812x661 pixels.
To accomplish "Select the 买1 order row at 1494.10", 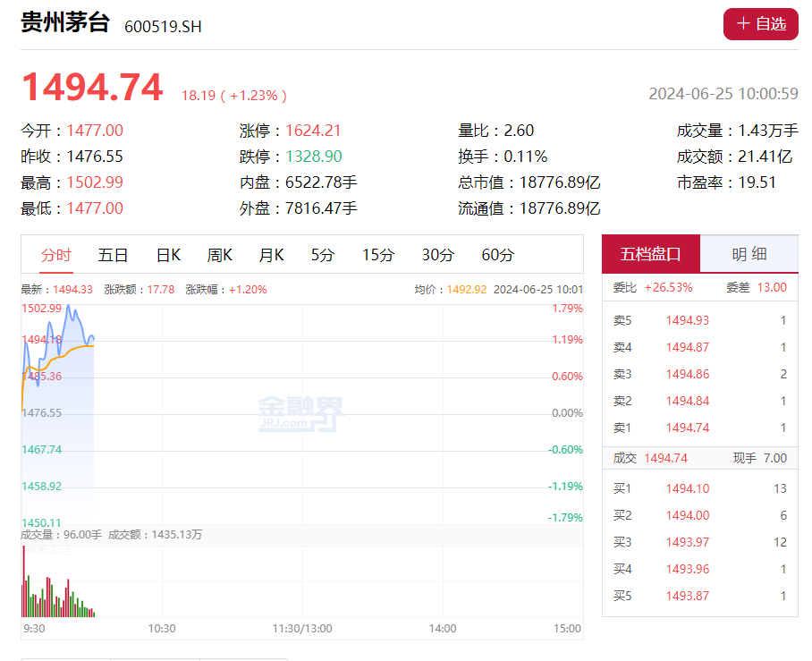I will [700, 489].
